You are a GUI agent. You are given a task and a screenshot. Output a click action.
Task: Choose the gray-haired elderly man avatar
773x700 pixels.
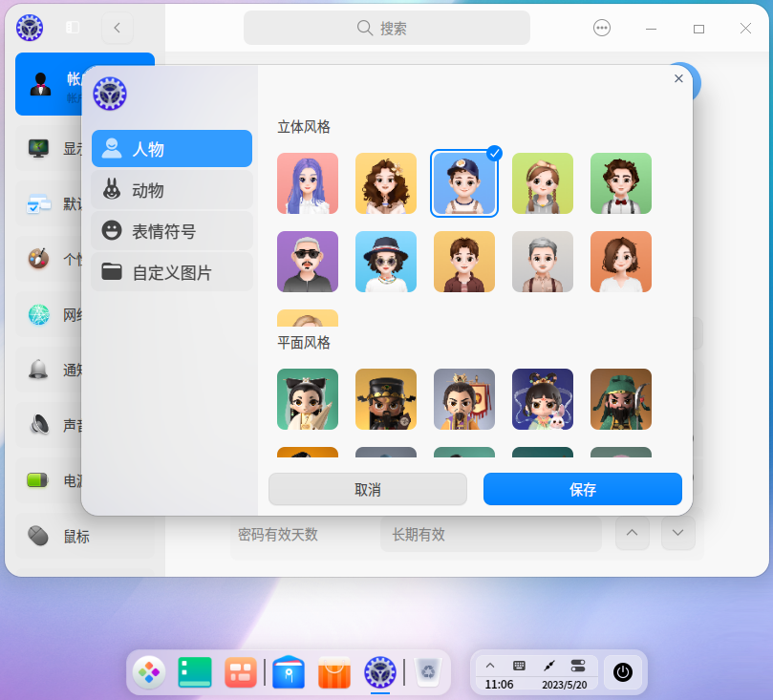pos(543,262)
